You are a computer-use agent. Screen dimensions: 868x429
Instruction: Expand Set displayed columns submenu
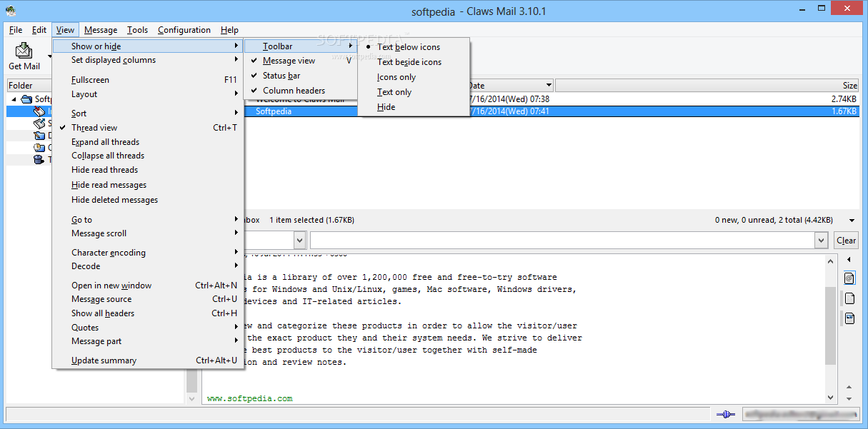click(149, 60)
